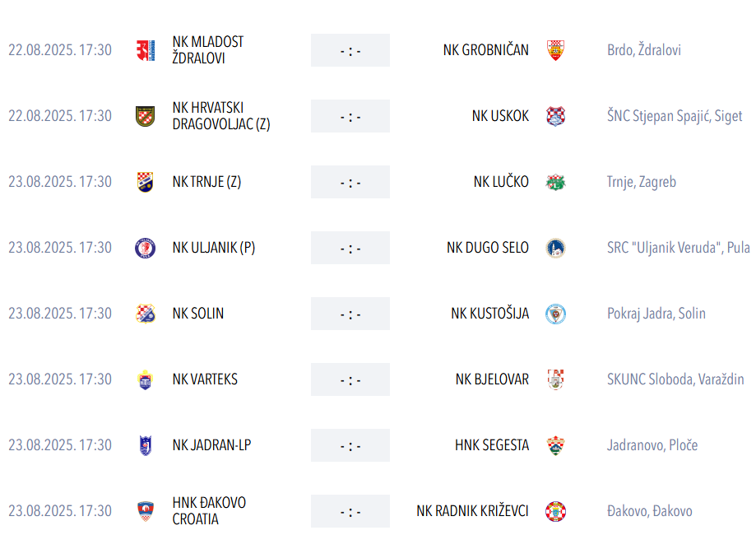The width and height of the screenshot is (756, 549).
Task: Click the NK Dugo Selo club crest
Action: click(x=555, y=248)
